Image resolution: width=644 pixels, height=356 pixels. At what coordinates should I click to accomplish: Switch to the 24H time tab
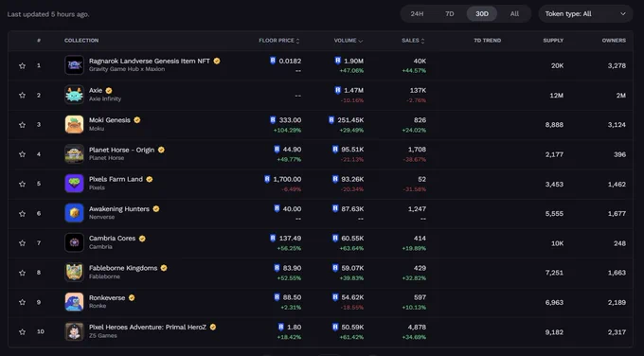[417, 14]
